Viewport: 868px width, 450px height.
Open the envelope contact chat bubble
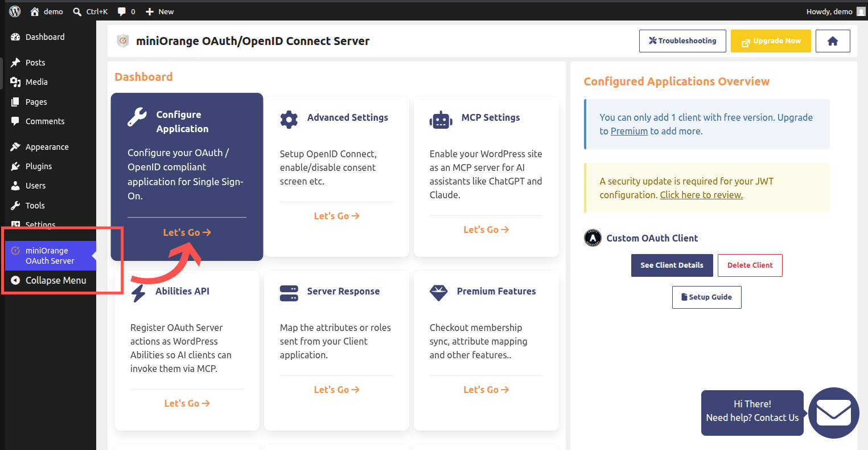(x=834, y=413)
